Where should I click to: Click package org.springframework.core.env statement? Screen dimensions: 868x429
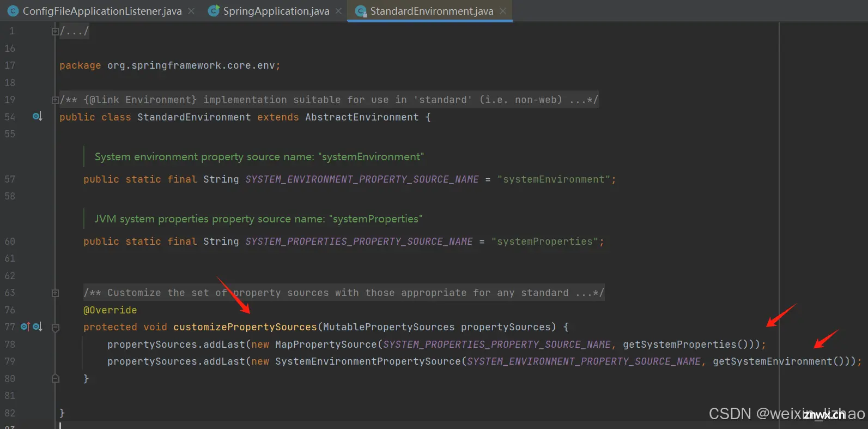coord(169,65)
